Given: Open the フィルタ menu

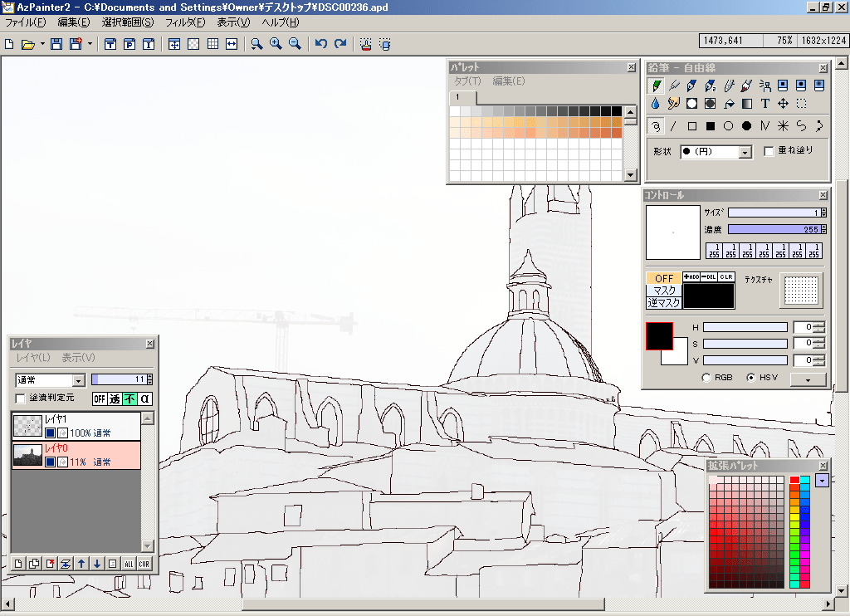Looking at the screenshot, I should pos(184,23).
